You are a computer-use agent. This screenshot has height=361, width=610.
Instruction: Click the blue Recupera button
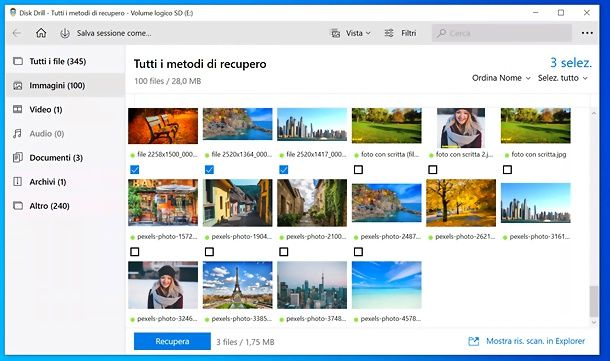point(172,341)
